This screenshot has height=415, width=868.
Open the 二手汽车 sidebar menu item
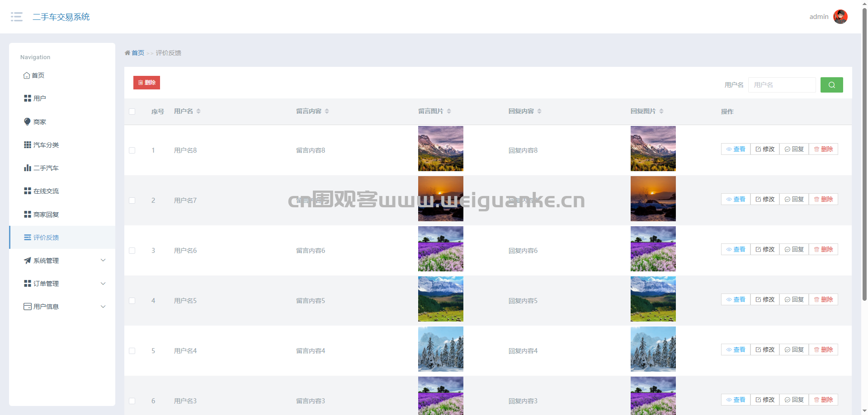62,168
